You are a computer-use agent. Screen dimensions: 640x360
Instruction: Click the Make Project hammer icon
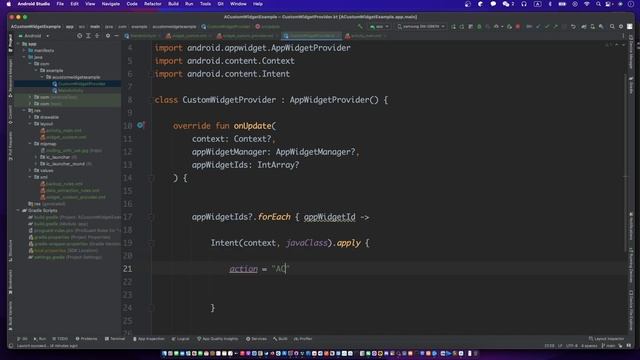(360, 27)
